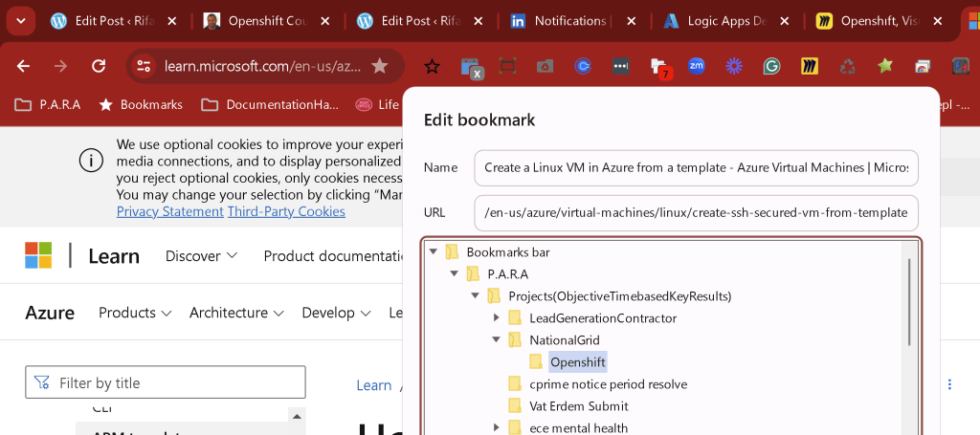This screenshot has height=435, width=980.
Task: Collapse the Bookmarks bar tree node
Action: click(x=434, y=251)
